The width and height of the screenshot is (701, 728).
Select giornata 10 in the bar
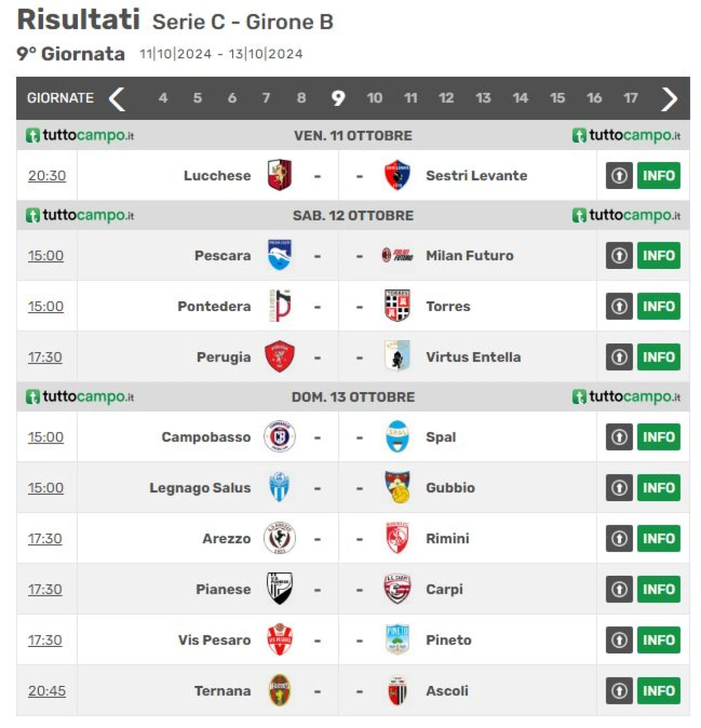(375, 98)
